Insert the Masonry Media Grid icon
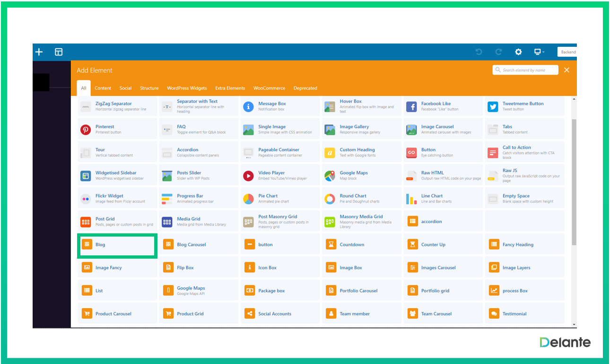The height and width of the screenshot is (364, 610). (330, 222)
